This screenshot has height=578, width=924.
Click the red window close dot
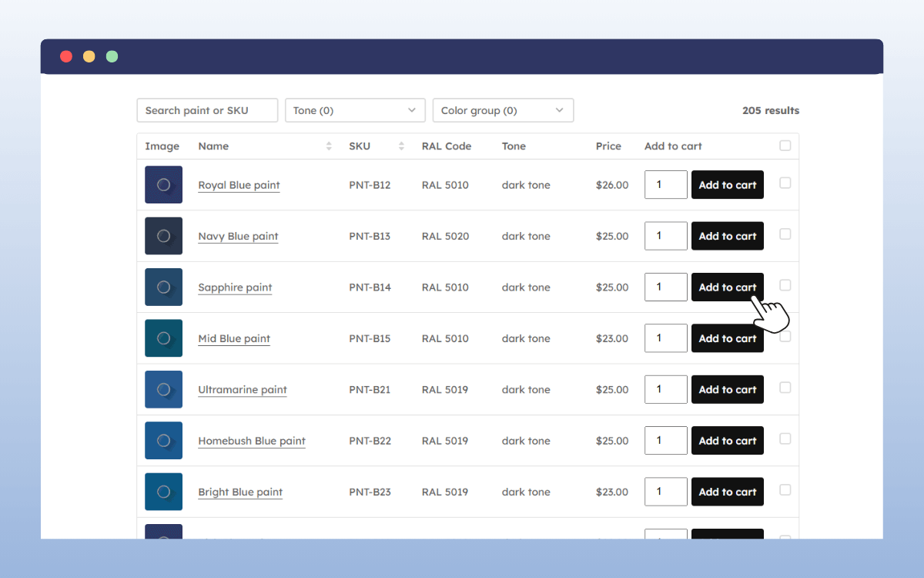(x=66, y=56)
